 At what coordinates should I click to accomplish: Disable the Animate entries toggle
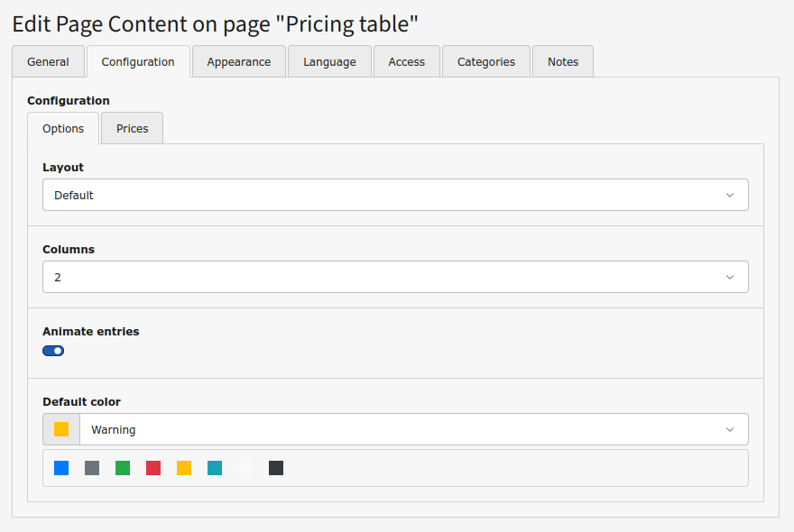[x=53, y=351]
